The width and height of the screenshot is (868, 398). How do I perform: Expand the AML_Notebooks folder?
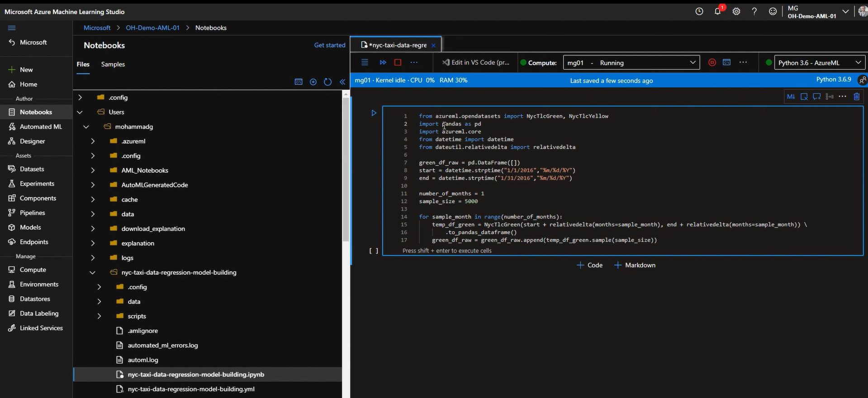click(x=93, y=170)
